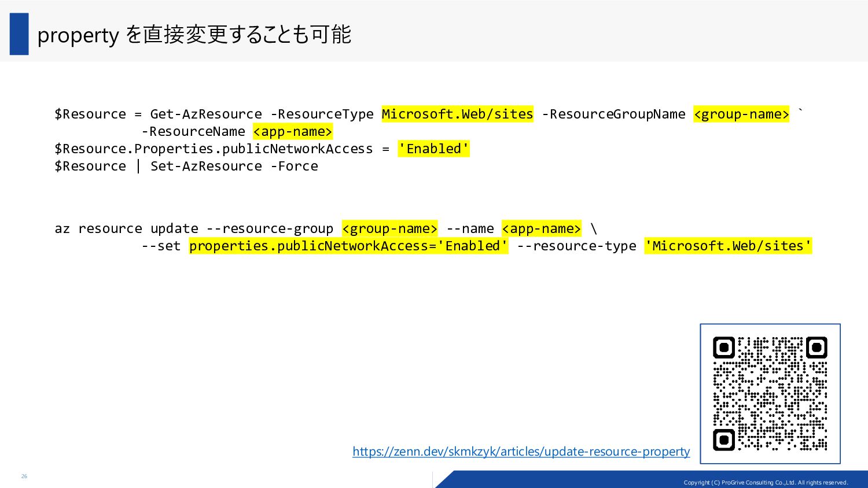This screenshot has height=488, width=868.
Task: Click the ProGrive Consulting copyright text
Action: point(766,482)
